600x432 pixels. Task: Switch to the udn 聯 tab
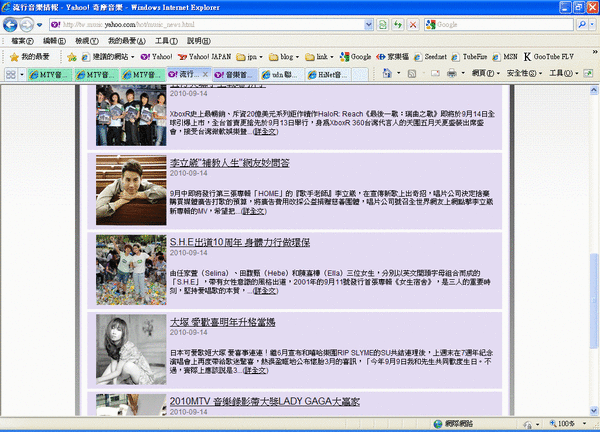pyautogui.click(x=282, y=74)
